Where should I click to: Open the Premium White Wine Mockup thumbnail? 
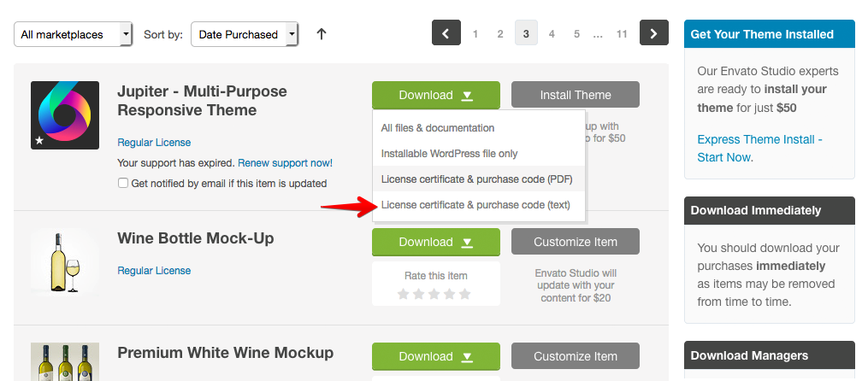[65, 361]
